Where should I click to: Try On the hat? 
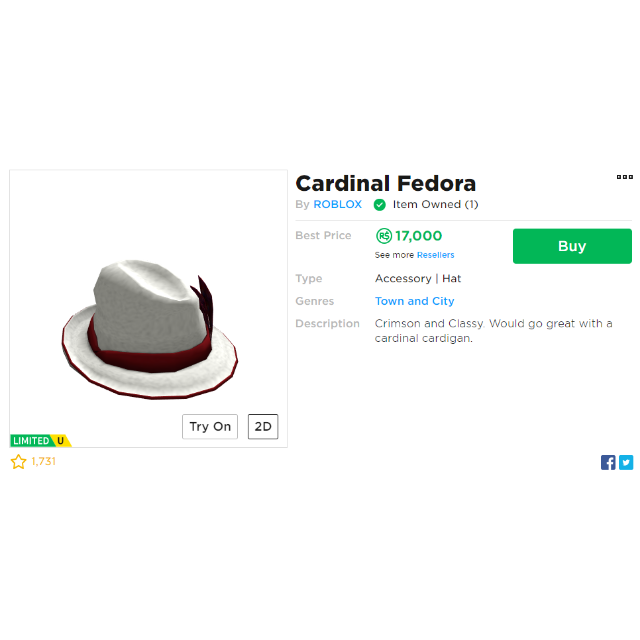(210, 427)
